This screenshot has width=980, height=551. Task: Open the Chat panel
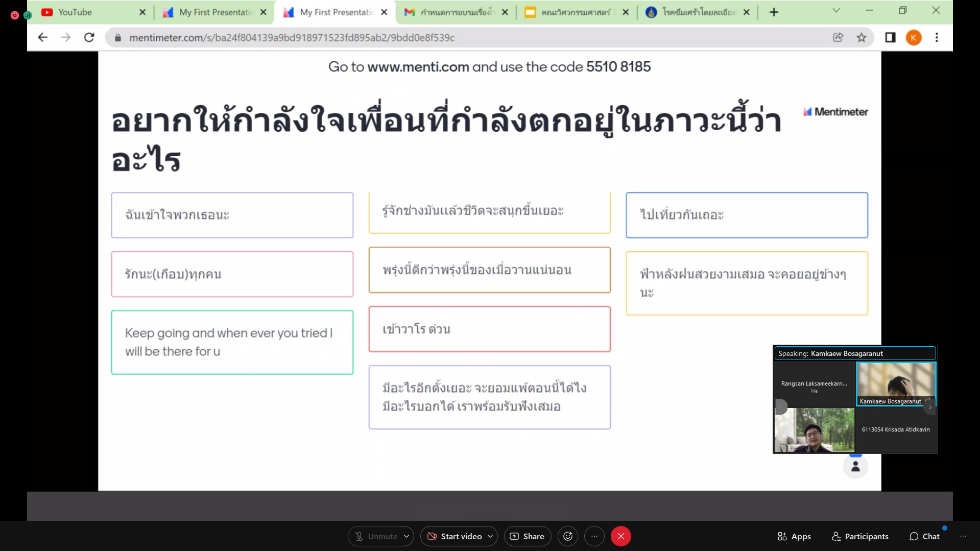924,536
